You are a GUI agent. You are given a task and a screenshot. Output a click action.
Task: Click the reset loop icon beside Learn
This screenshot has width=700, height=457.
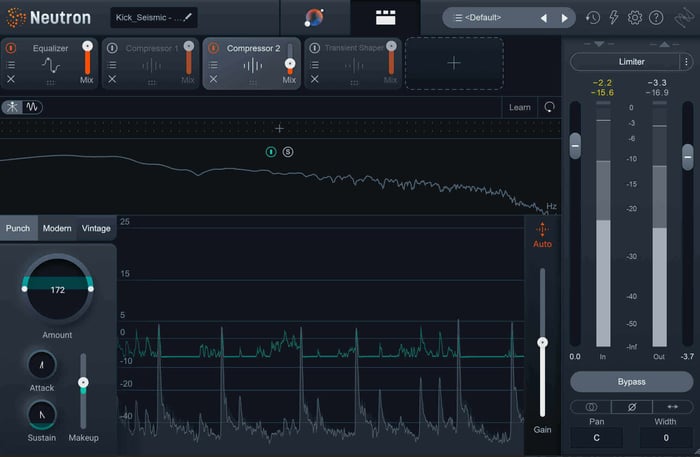click(550, 107)
